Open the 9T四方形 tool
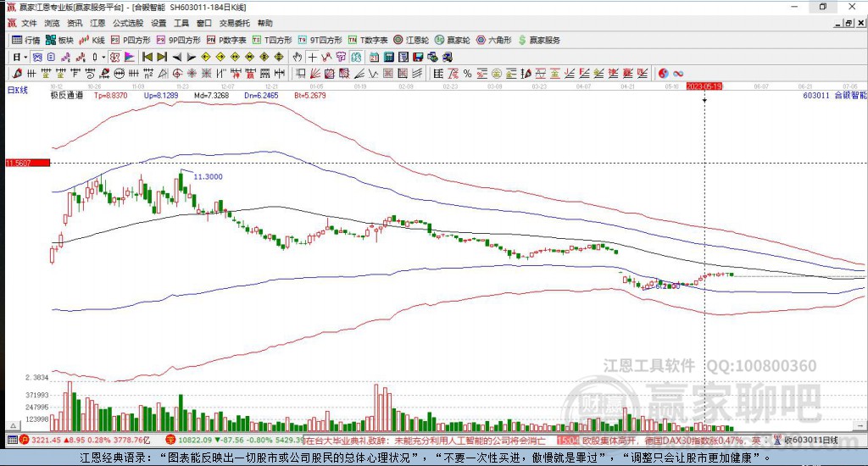 [x=320, y=40]
